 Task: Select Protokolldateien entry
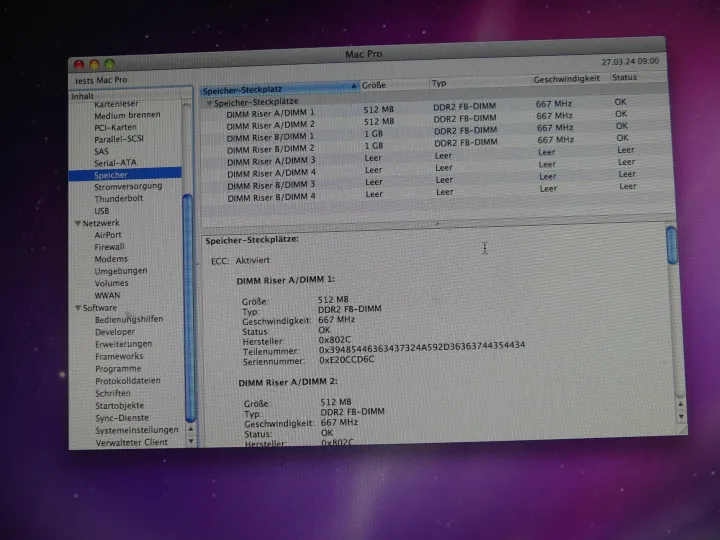click(x=128, y=381)
